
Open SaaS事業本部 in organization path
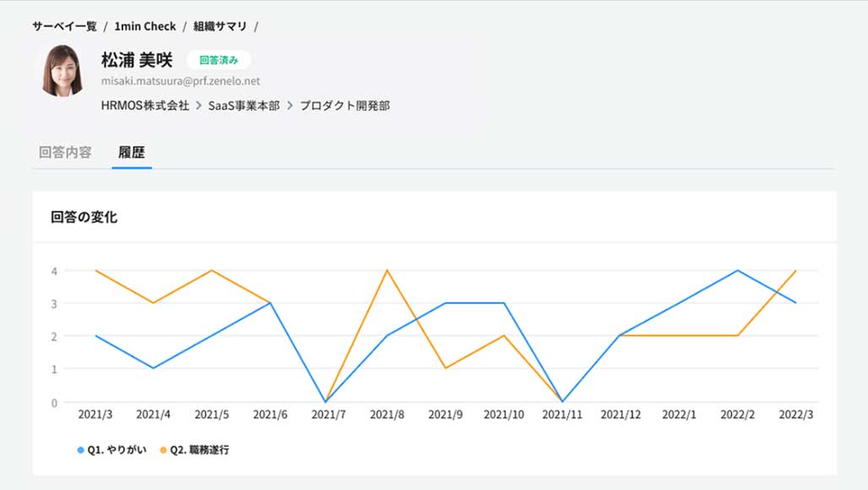pyautogui.click(x=244, y=106)
